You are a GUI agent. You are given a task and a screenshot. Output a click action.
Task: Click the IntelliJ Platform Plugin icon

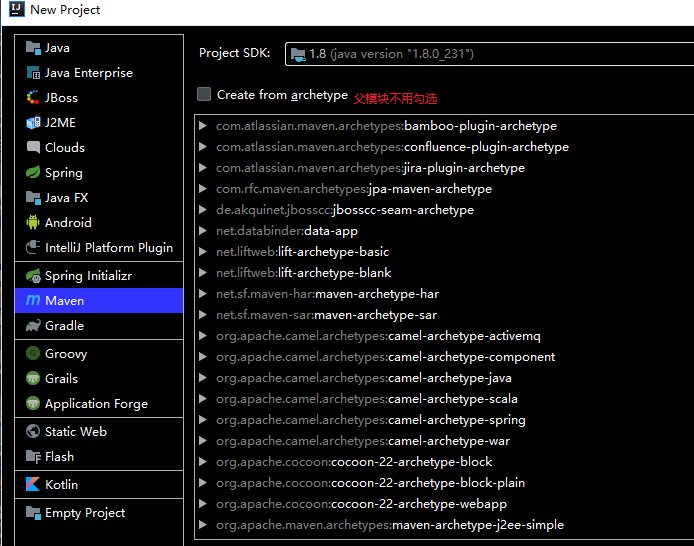tap(33, 247)
